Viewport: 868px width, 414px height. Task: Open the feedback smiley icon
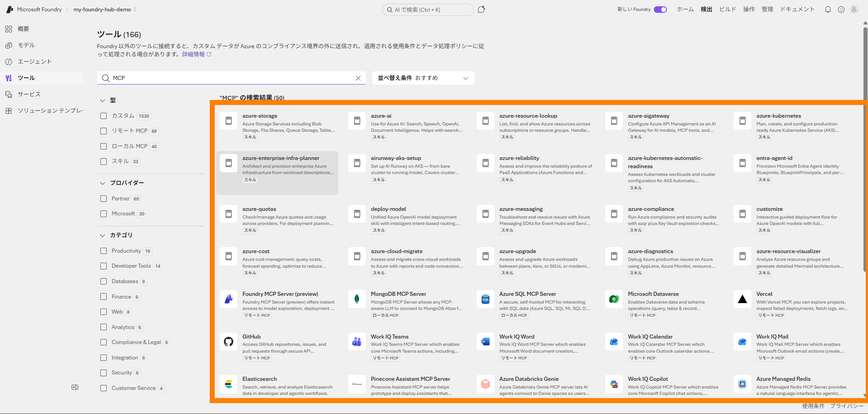841,10
